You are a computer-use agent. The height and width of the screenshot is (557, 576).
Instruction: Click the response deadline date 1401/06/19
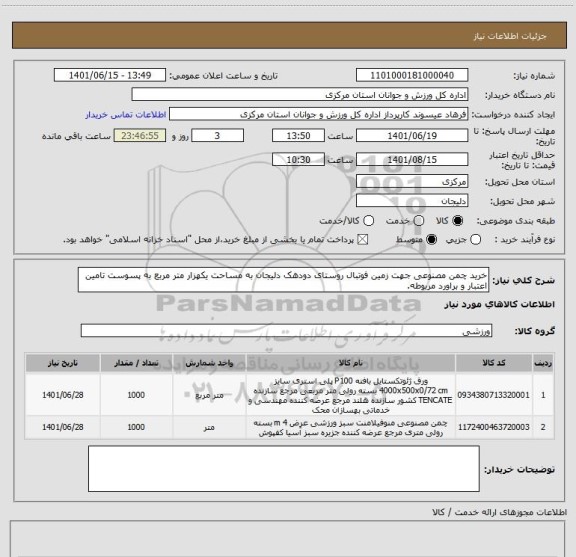[412, 136]
